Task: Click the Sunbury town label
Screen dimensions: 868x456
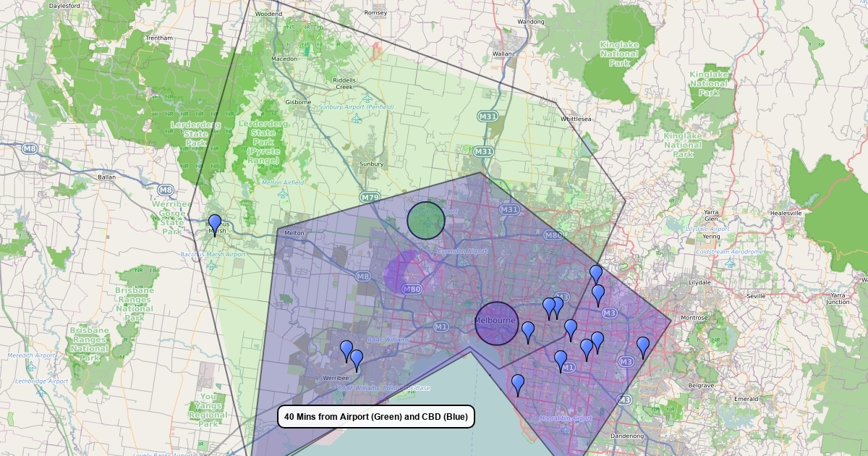Action: (371, 164)
